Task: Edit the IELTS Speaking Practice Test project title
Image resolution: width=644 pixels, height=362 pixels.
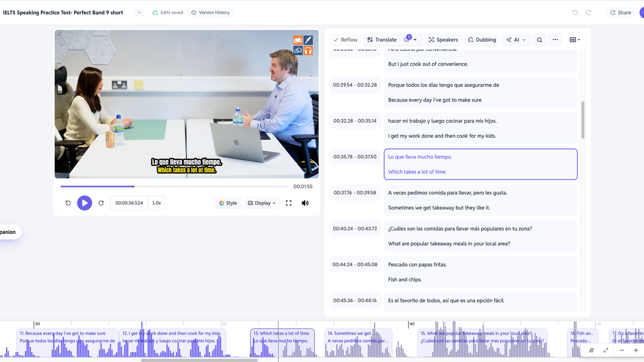Action: [63, 13]
